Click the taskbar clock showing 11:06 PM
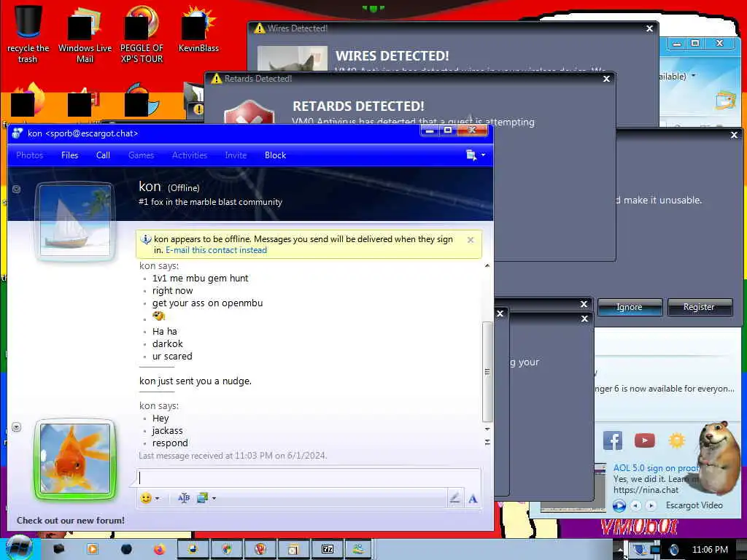The image size is (747, 560). click(x=710, y=550)
